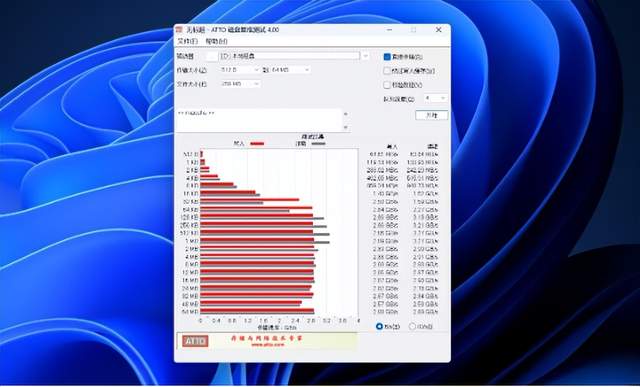Image resolution: width=640 pixels, height=387 pixels.
Task: Maximize the ATTO benchmark window
Action: (x=413, y=30)
